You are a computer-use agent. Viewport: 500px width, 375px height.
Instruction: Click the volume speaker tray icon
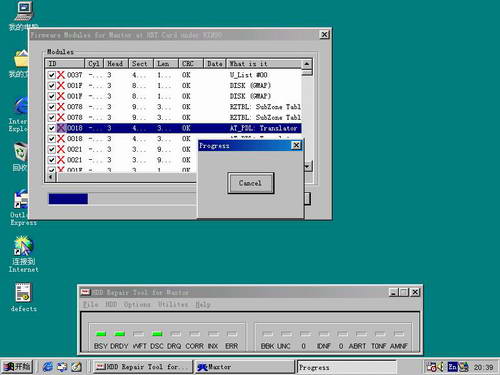click(x=440, y=367)
